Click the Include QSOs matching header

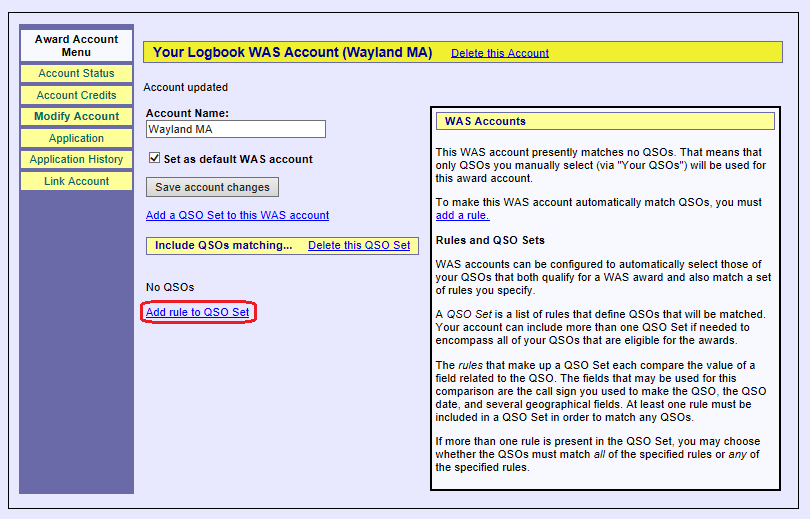pos(223,245)
